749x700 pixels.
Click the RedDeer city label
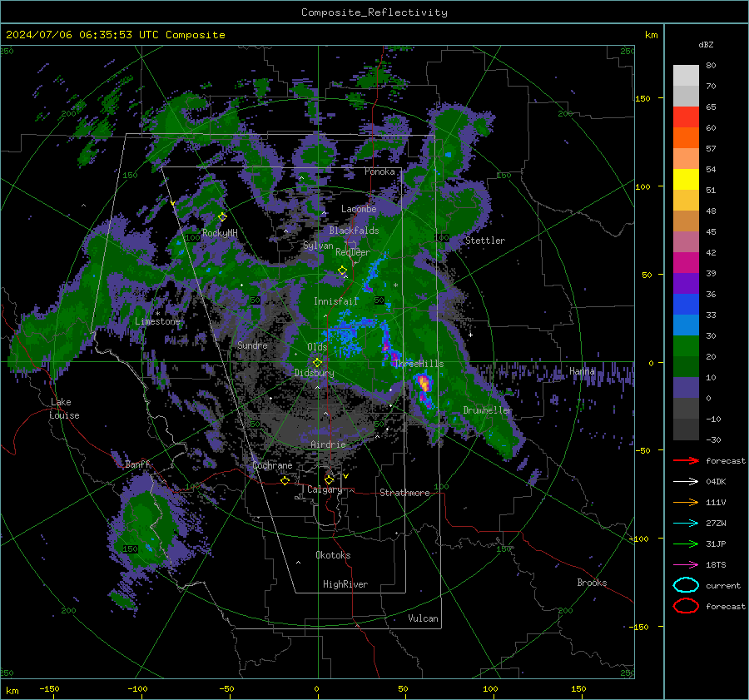(x=353, y=252)
